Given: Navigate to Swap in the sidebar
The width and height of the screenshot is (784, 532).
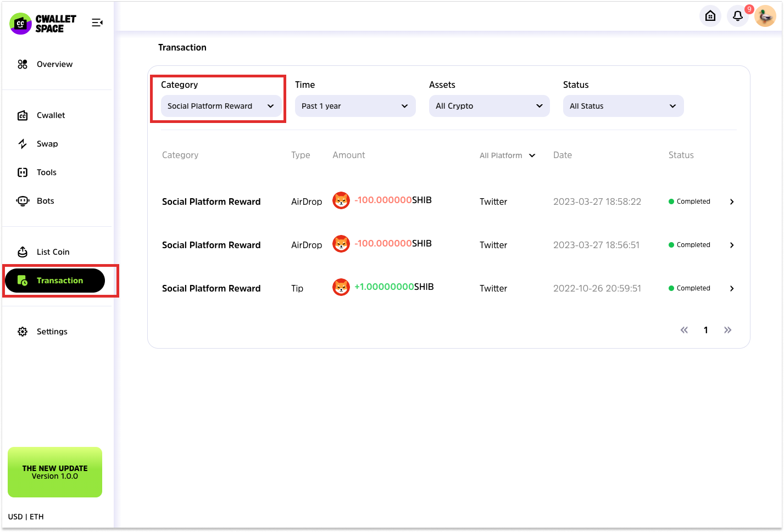Looking at the screenshot, I should point(47,144).
